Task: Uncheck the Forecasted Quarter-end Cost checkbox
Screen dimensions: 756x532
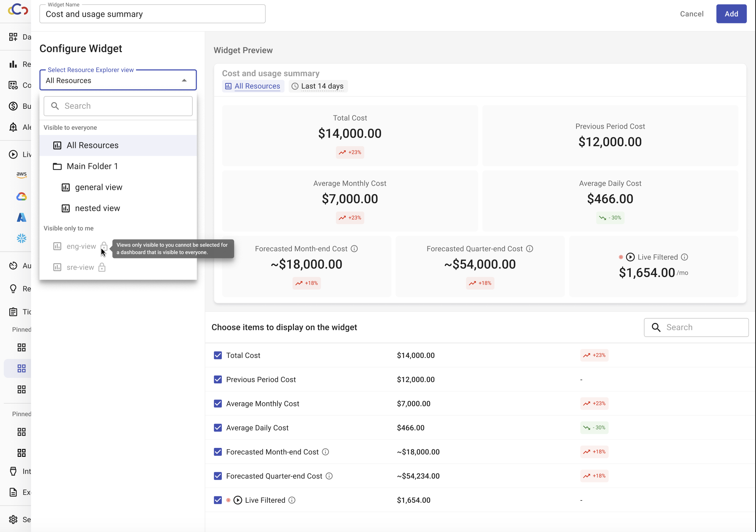Action: 218,476
